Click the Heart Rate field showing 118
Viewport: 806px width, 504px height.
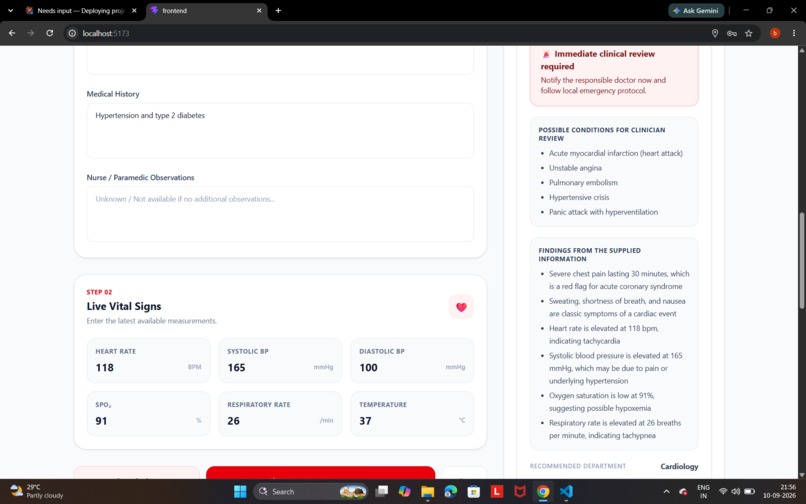(x=148, y=361)
